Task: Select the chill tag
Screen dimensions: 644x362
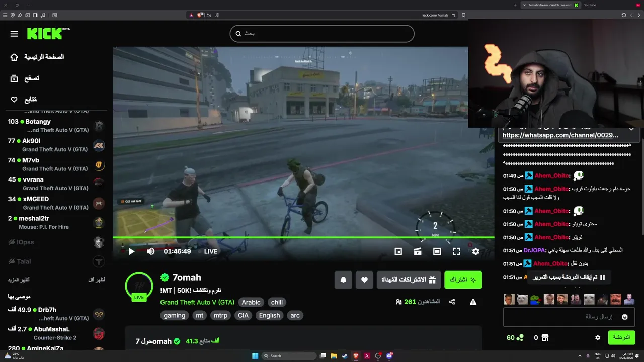Action: pos(277,302)
